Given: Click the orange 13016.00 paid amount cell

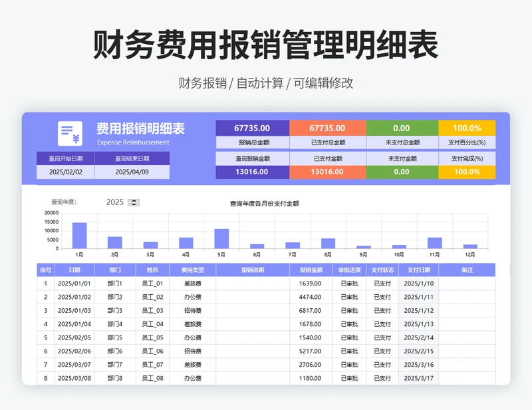Looking at the screenshot, I should coord(327,172).
